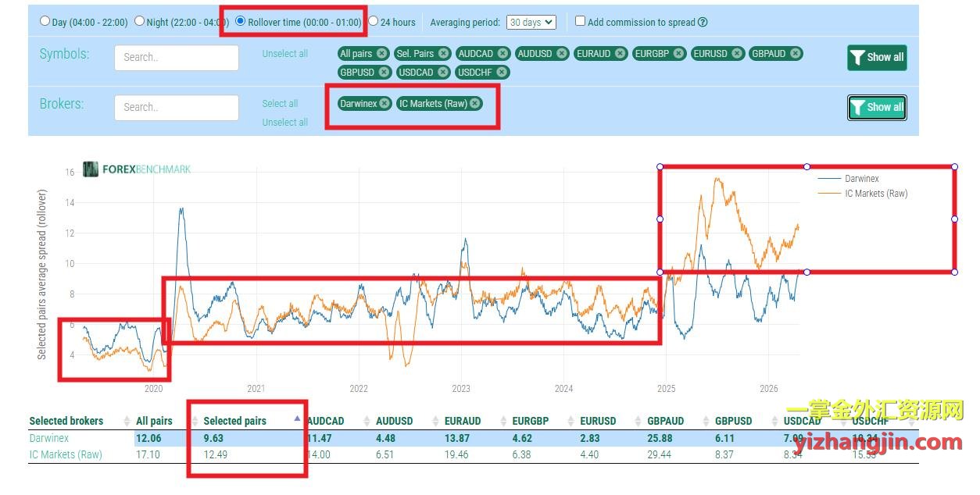The image size is (980, 495).
Task: Remove the Darwinex broker tag
Action: click(384, 104)
